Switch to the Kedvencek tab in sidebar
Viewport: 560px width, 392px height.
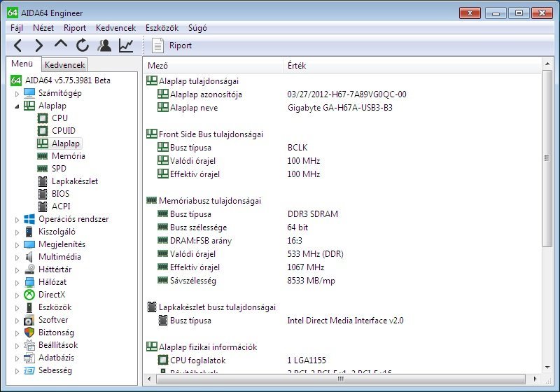(x=64, y=65)
